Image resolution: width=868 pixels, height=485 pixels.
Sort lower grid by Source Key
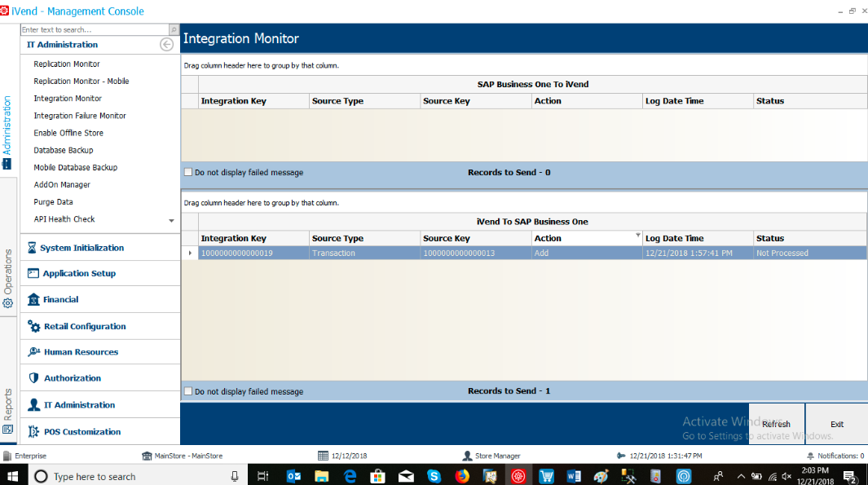[475, 238]
